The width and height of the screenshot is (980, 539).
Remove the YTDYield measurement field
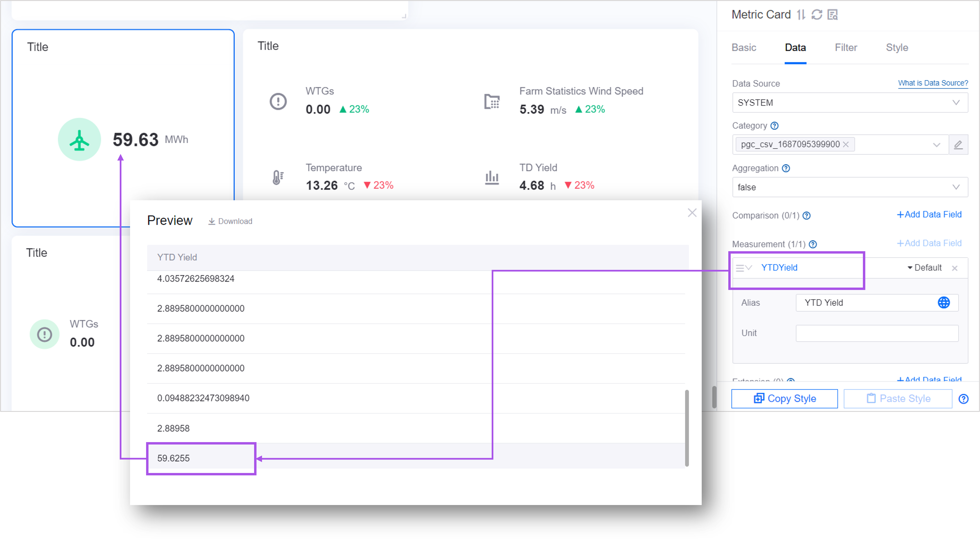(955, 268)
